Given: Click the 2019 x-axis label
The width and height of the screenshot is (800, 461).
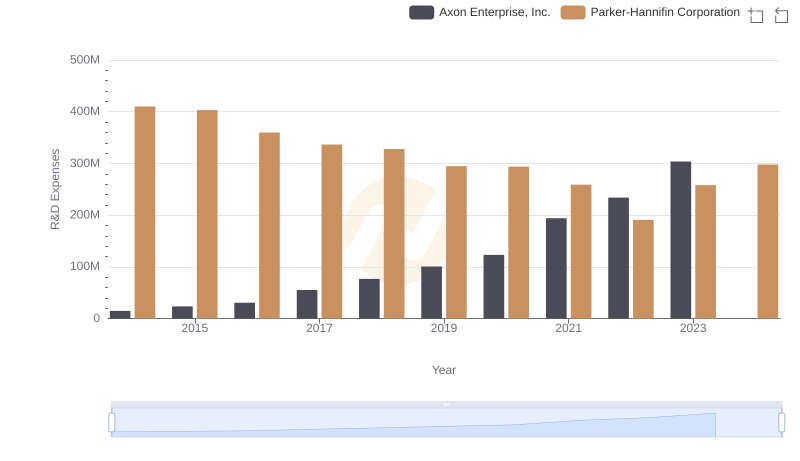Looking at the screenshot, I should tap(444, 328).
